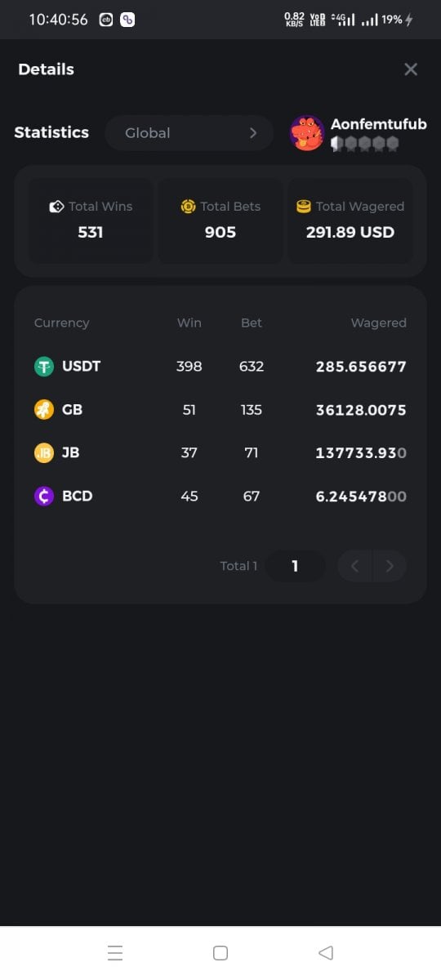Select the GB rocket coin icon
Viewport: 441px width, 980px height.
44,410
